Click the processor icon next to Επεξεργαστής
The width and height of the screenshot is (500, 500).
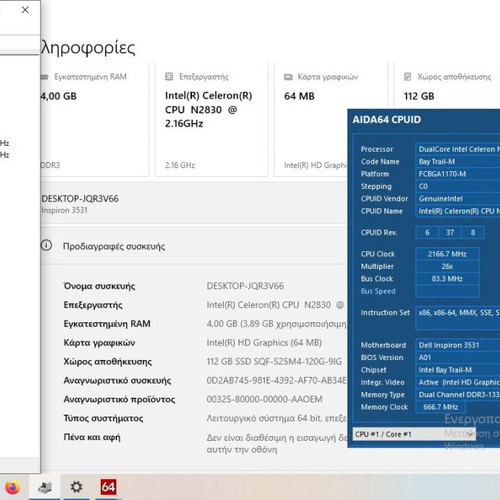pos(169,77)
